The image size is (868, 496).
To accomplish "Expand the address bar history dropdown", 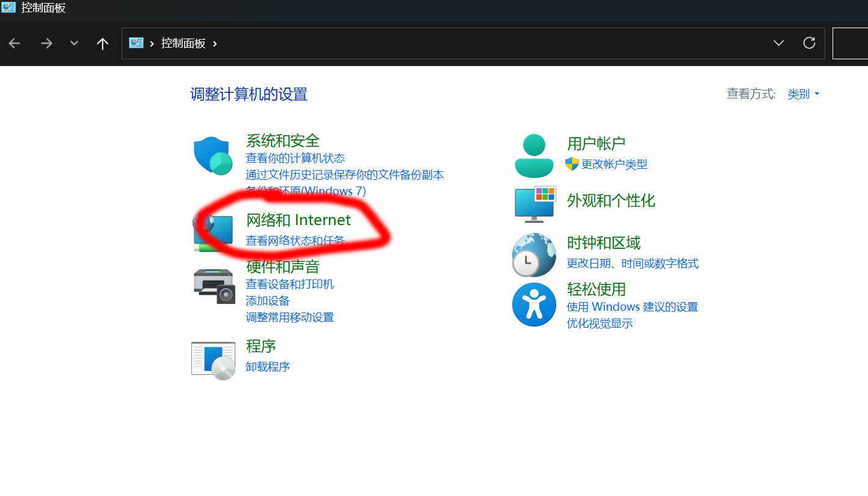I will (x=778, y=43).
